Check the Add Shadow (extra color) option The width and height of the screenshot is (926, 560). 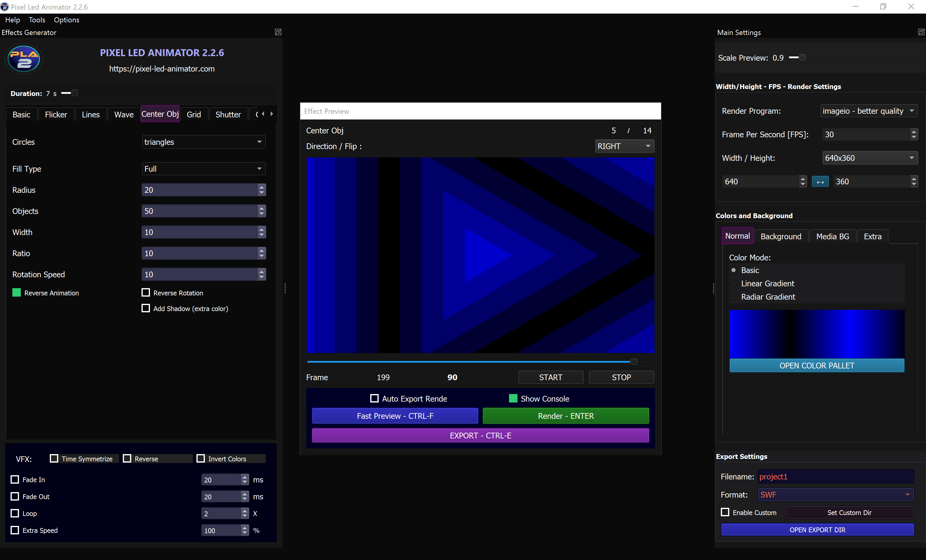pyautogui.click(x=146, y=308)
